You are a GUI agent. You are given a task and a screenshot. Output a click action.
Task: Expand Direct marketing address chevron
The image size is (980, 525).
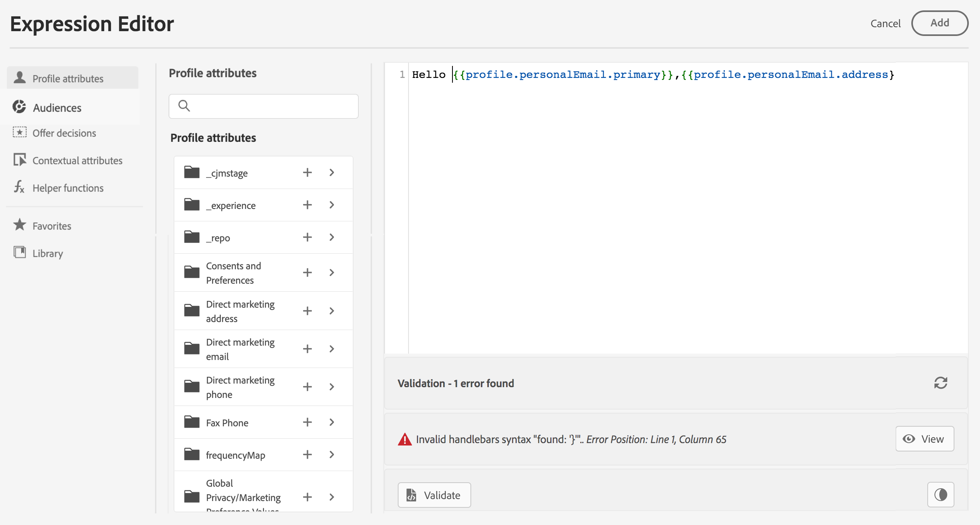[x=332, y=311]
